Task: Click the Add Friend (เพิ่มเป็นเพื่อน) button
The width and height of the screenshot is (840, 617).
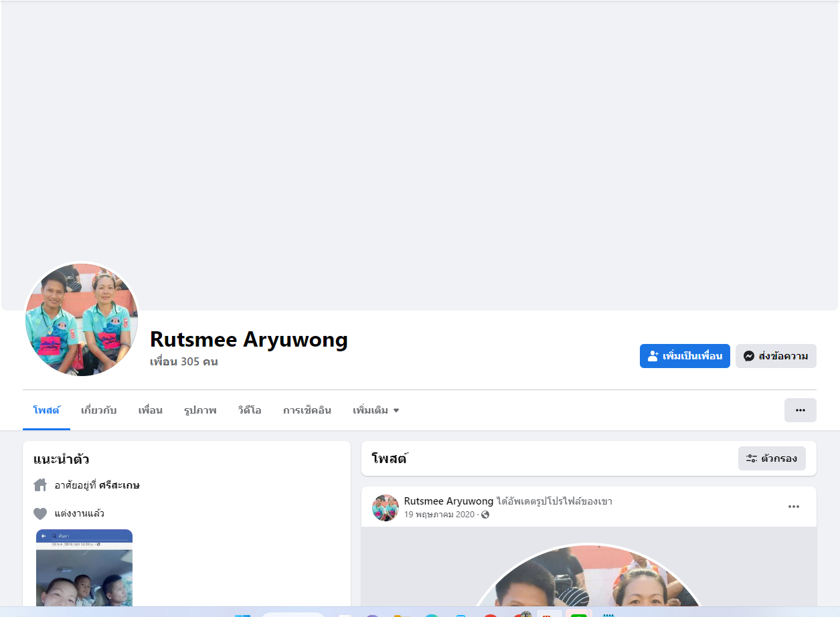Action: point(685,356)
